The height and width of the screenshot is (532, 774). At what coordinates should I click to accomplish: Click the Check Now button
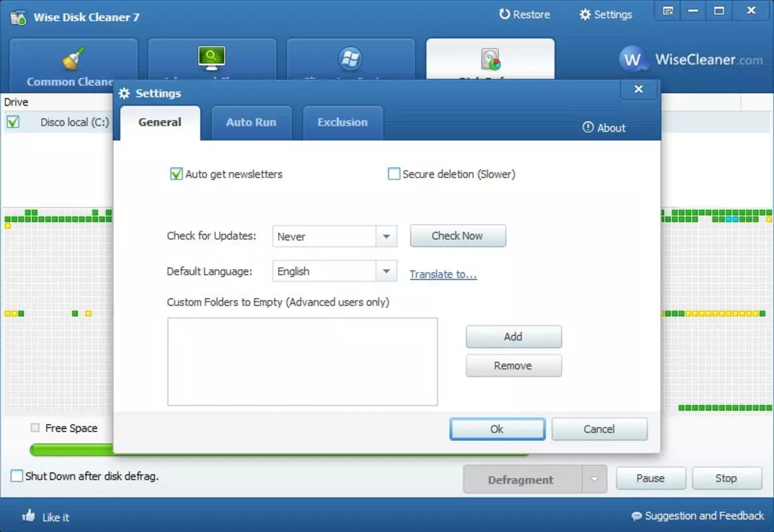pos(458,235)
